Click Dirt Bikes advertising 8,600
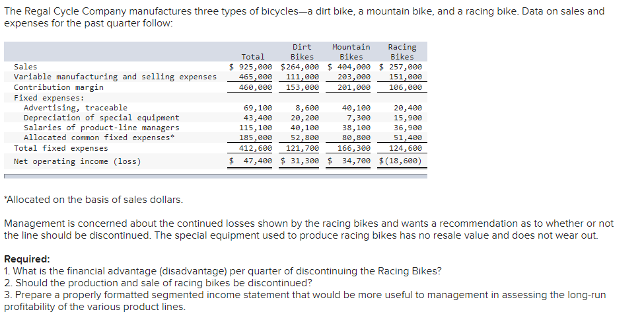The image size is (644, 318). pos(307,108)
